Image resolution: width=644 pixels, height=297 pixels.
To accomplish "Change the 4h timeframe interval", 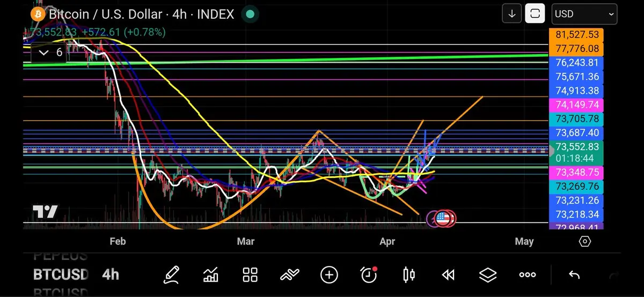I will pos(111,275).
